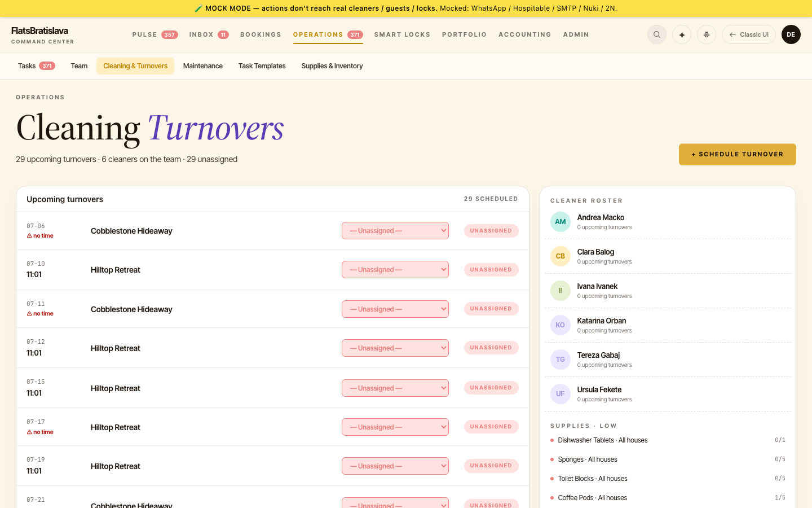This screenshot has width=812, height=508.
Task: Click Ursula Fekete UF avatar
Action: tap(561, 394)
